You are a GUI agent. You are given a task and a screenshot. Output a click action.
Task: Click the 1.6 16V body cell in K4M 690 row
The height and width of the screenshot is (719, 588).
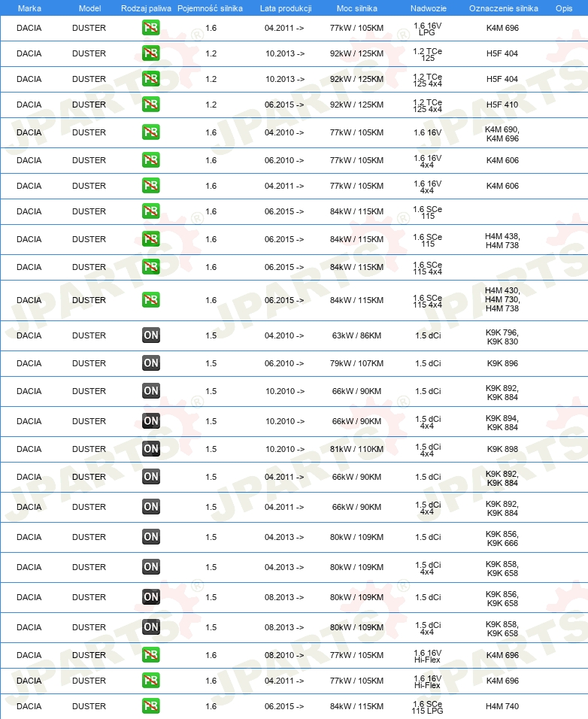[x=428, y=132]
